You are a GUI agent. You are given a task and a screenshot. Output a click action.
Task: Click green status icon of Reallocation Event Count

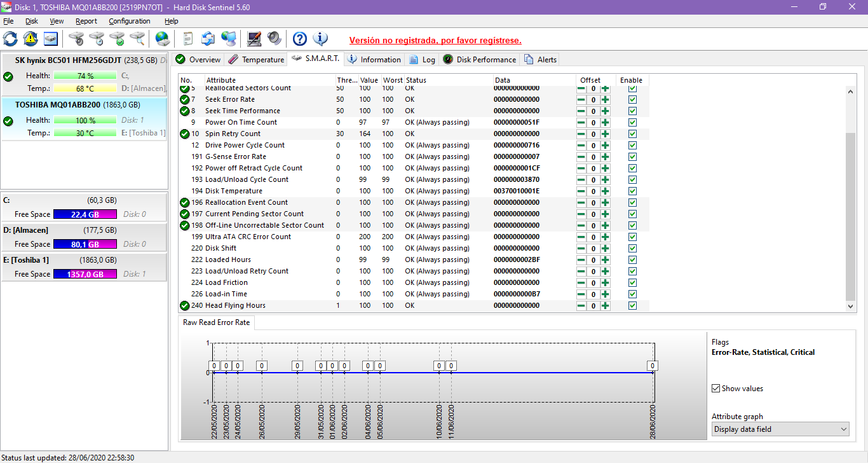(185, 202)
